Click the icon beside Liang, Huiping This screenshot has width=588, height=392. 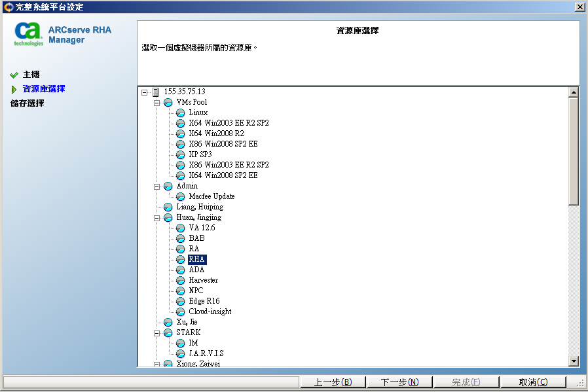point(168,207)
